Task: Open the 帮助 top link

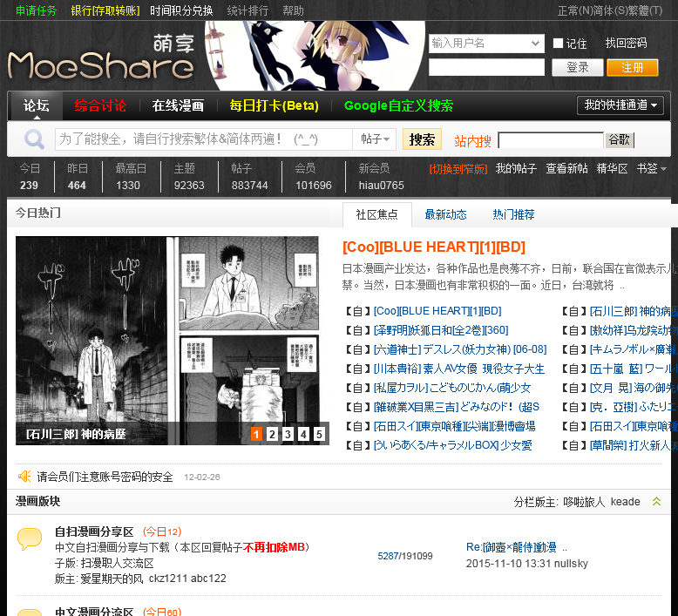Action: click(293, 10)
